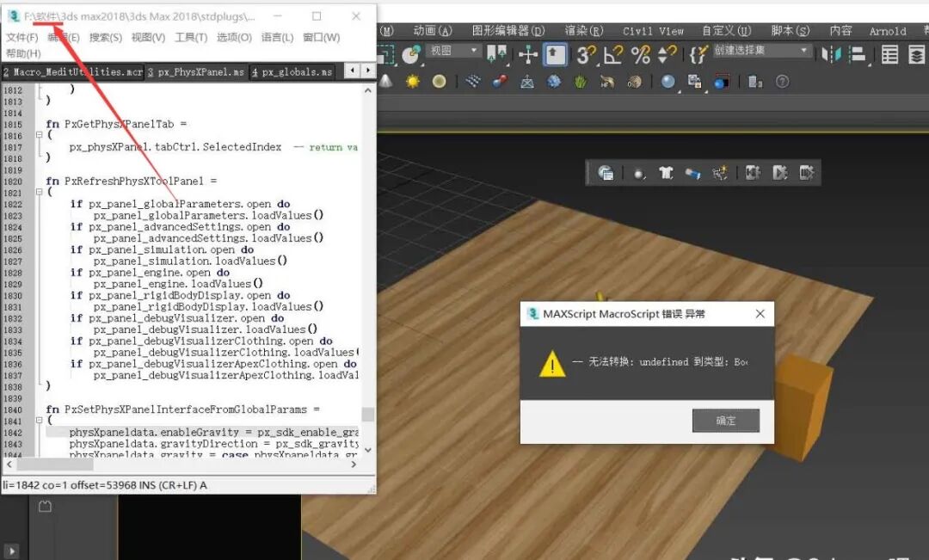Image resolution: width=929 pixels, height=560 pixels.
Task: Open Layer Explorer icon
Action: 917,55
